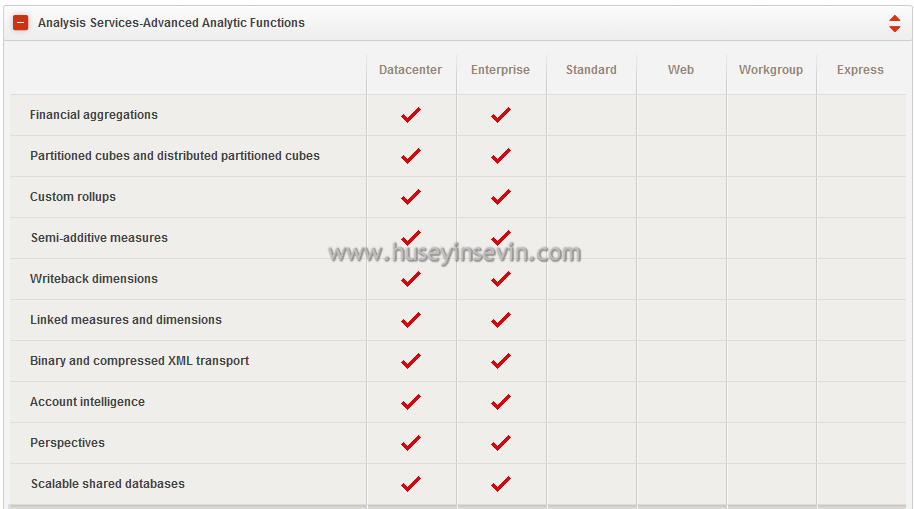This screenshot has height=509, width=914.
Task: Click the Workgroup column header
Action: 771,70
